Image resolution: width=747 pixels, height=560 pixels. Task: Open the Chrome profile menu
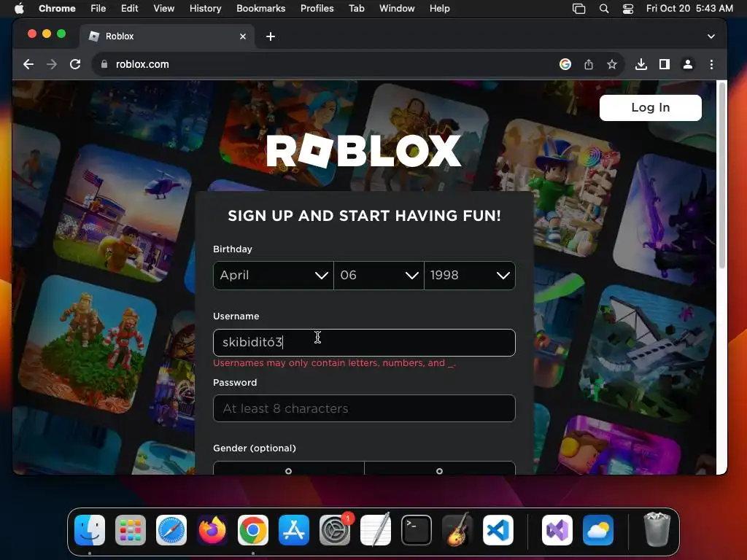pyautogui.click(x=688, y=64)
